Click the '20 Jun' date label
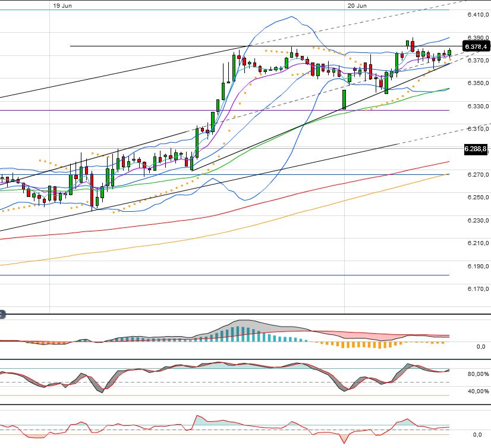The height and width of the screenshot is (448, 491). tap(357, 5)
